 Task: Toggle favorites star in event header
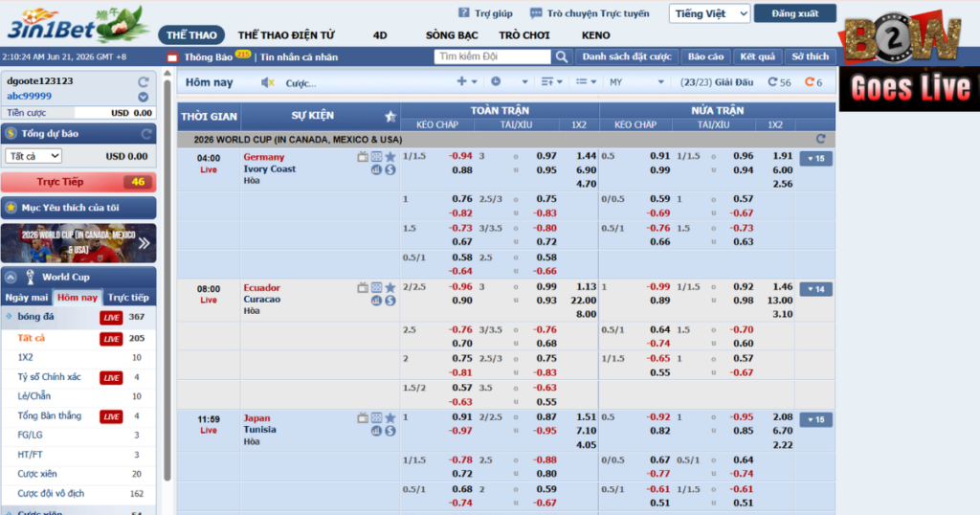pyautogui.click(x=390, y=116)
